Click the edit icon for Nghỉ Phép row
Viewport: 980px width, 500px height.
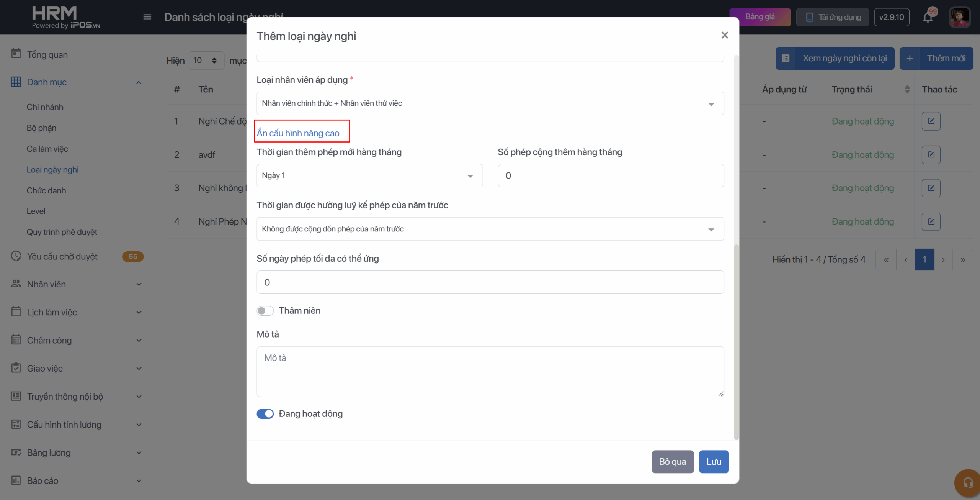931,221
